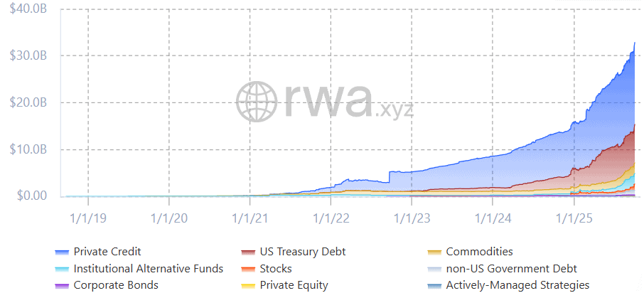The height and width of the screenshot is (293, 644).
Task: Click the peak of the Private Credit area
Action: click(634, 43)
